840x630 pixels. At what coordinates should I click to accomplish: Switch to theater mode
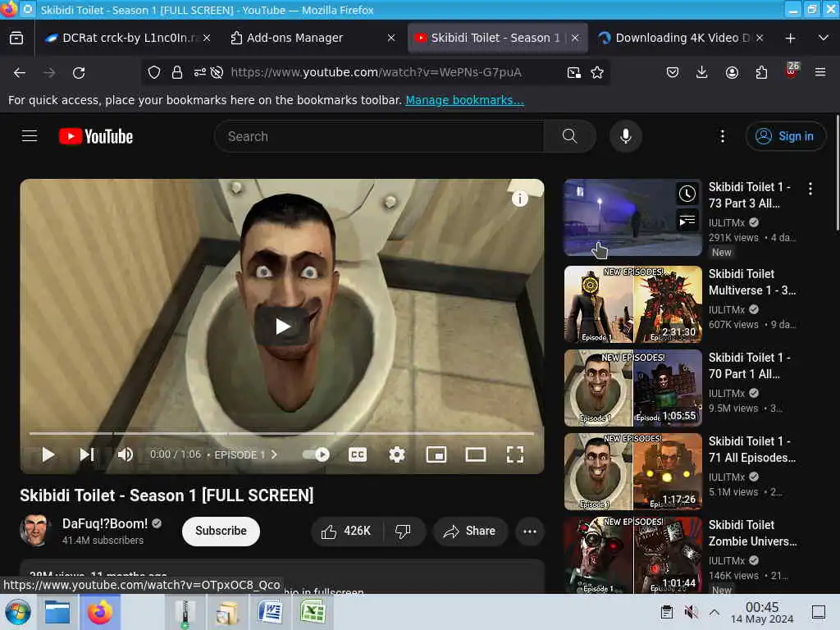coord(476,454)
